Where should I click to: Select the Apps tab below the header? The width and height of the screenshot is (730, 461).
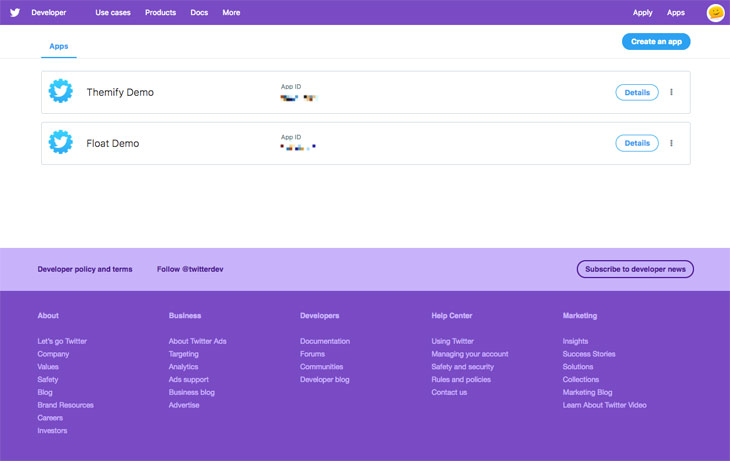pos(59,46)
